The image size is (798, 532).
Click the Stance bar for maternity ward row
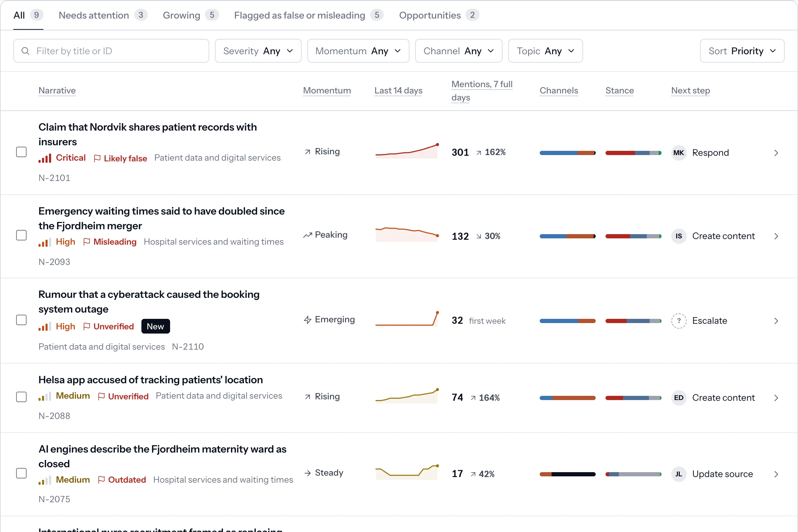point(633,474)
